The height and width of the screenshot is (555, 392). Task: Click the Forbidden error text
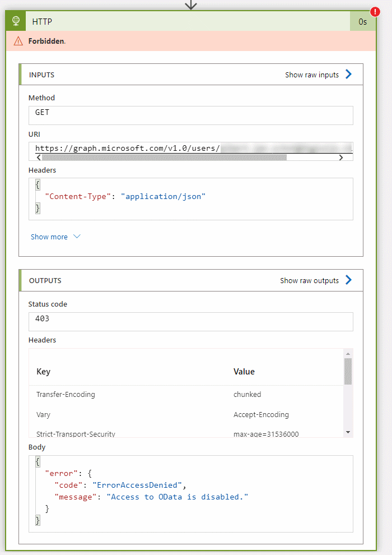[x=46, y=41]
